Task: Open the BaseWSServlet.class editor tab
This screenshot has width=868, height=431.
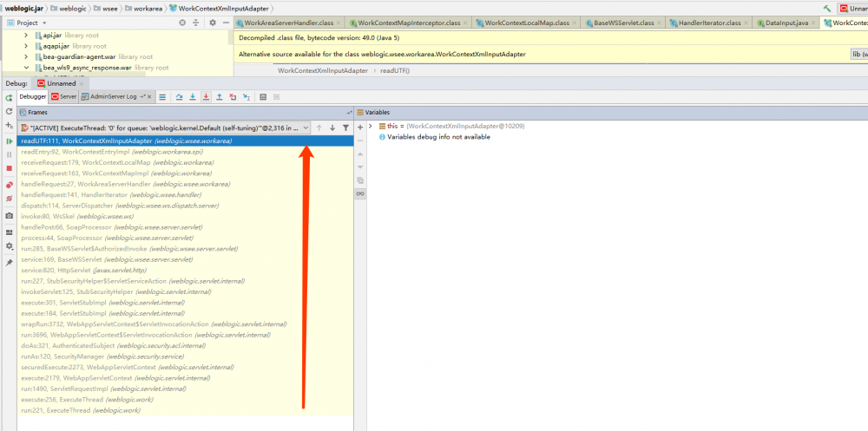Action: pos(622,23)
